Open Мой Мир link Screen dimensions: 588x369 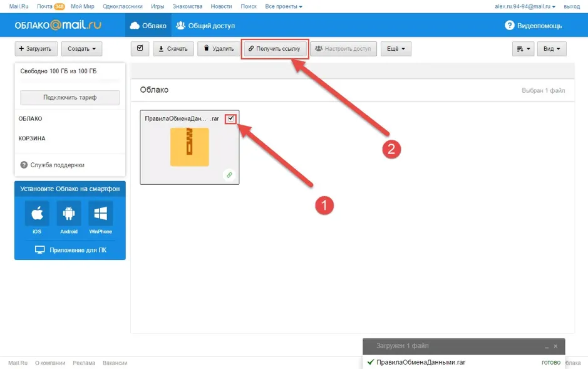83,6
